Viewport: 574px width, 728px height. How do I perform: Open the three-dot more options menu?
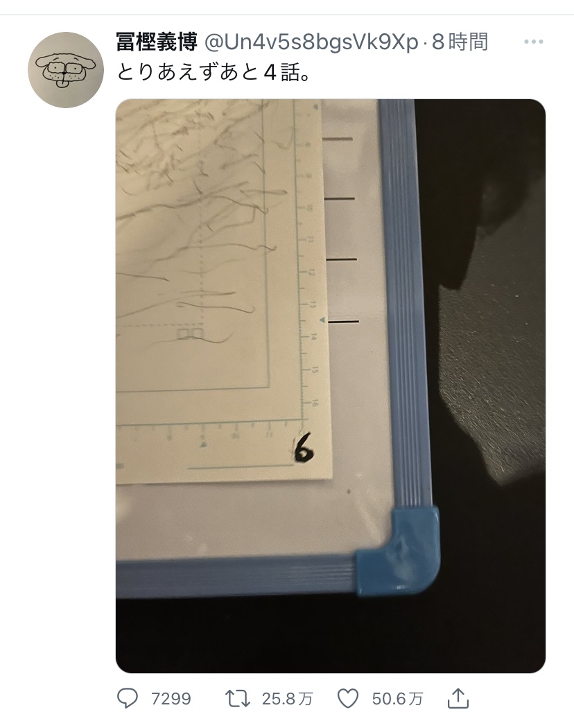[533, 42]
